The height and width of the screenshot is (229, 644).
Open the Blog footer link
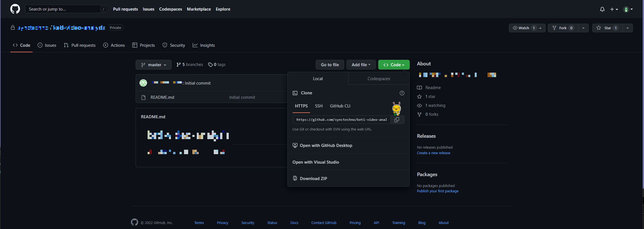pos(422,223)
